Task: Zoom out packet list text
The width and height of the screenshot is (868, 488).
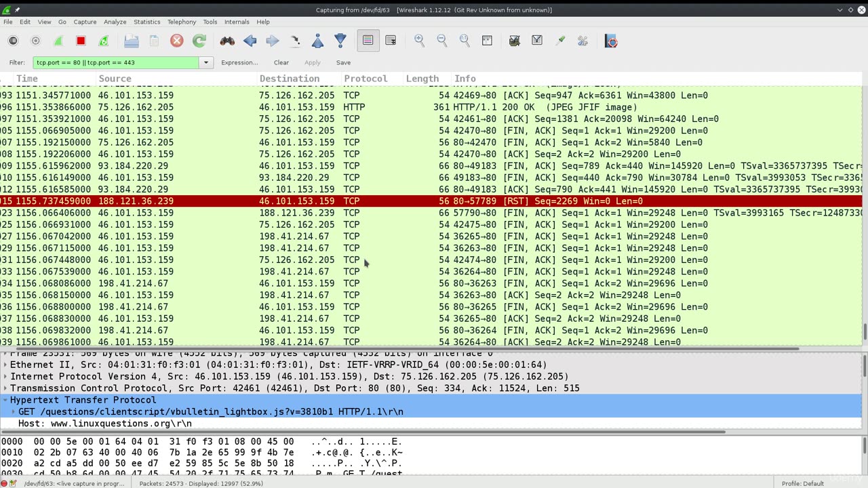Action: [442, 41]
